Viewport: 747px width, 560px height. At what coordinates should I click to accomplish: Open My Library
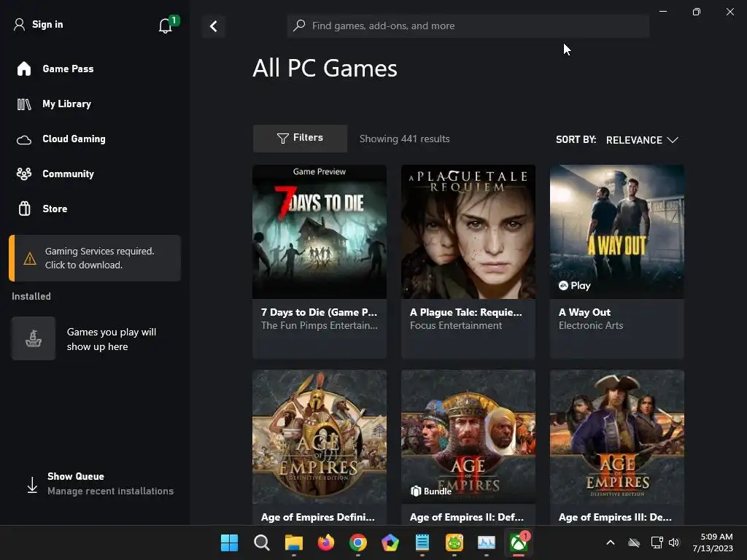66,104
